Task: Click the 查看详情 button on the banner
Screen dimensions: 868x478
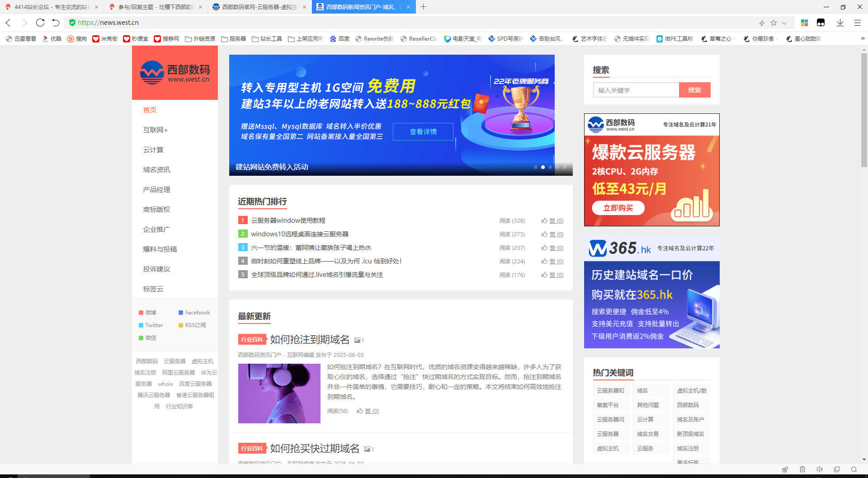Action: pos(423,131)
